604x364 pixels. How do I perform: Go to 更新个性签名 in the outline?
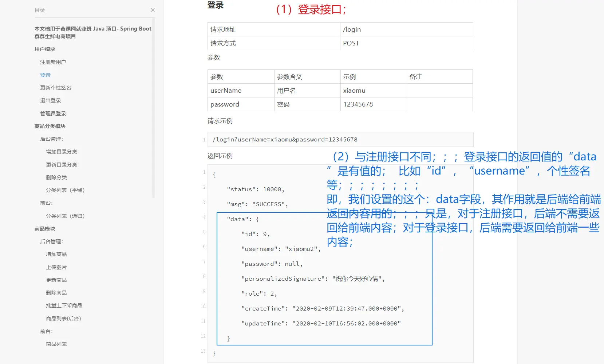pyautogui.click(x=55, y=88)
